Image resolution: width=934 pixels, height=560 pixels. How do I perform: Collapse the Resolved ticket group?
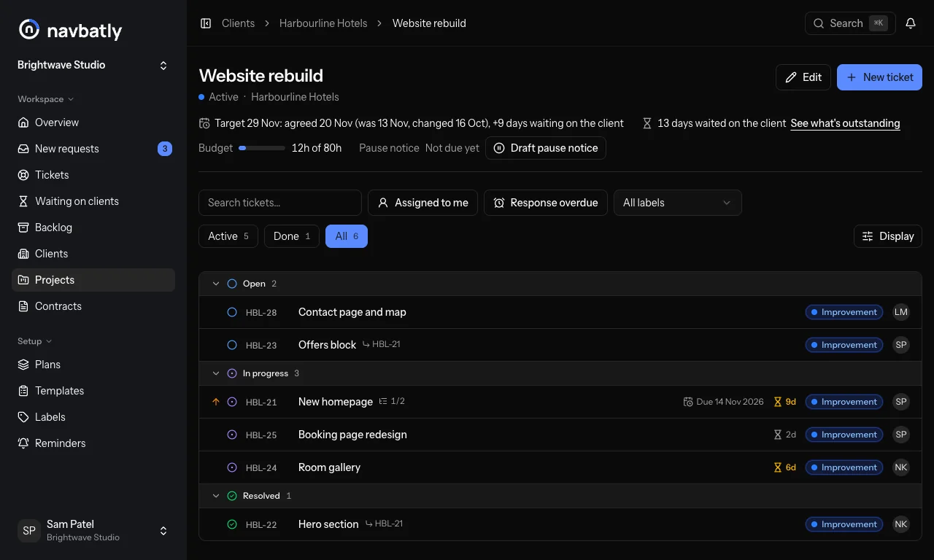(215, 496)
